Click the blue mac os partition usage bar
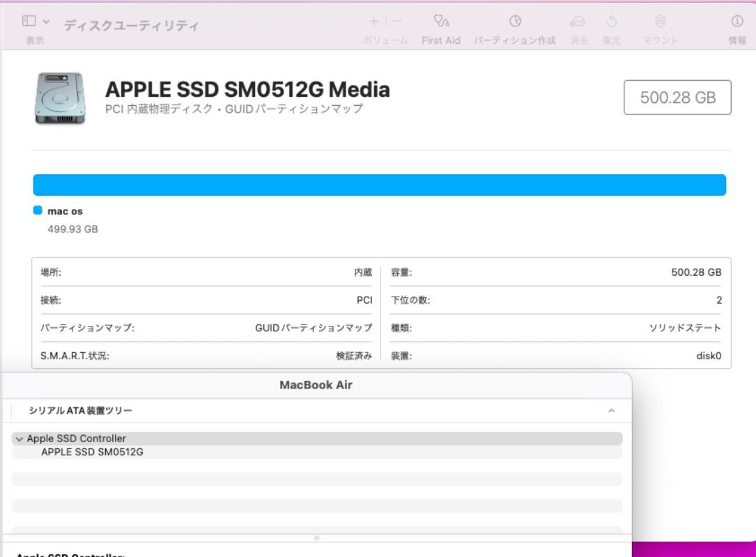The height and width of the screenshot is (557, 756). [x=378, y=184]
